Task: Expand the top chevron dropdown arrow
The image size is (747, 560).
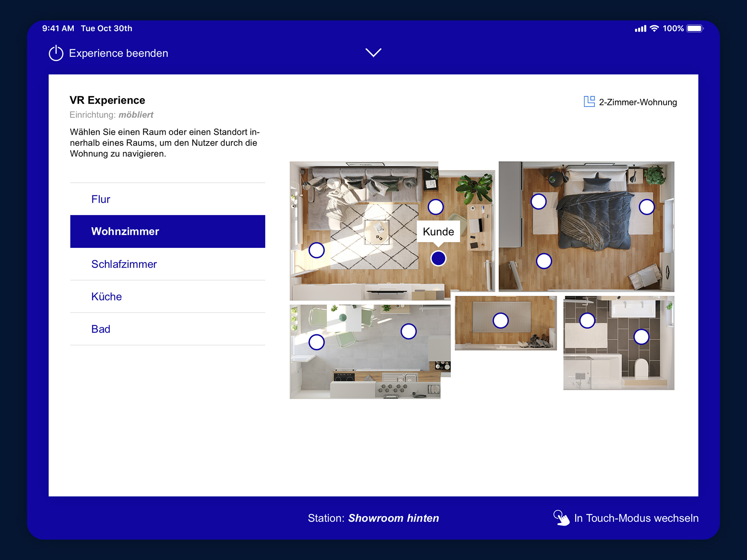Action: pos(373,53)
